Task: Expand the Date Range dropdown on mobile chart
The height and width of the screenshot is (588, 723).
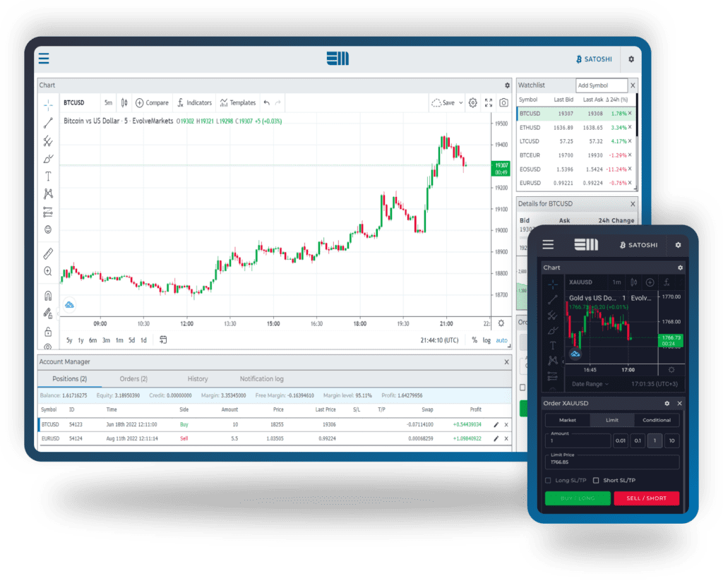Action: point(591,384)
